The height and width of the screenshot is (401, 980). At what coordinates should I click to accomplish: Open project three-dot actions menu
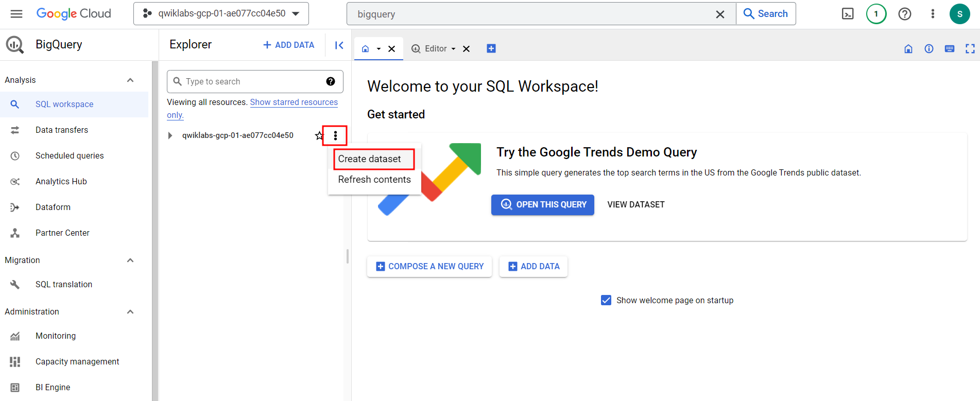(335, 135)
